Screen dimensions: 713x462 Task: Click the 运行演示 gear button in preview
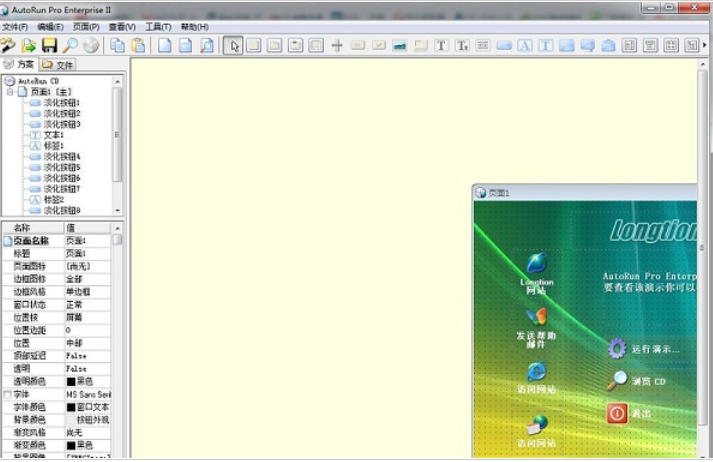[x=643, y=349]
